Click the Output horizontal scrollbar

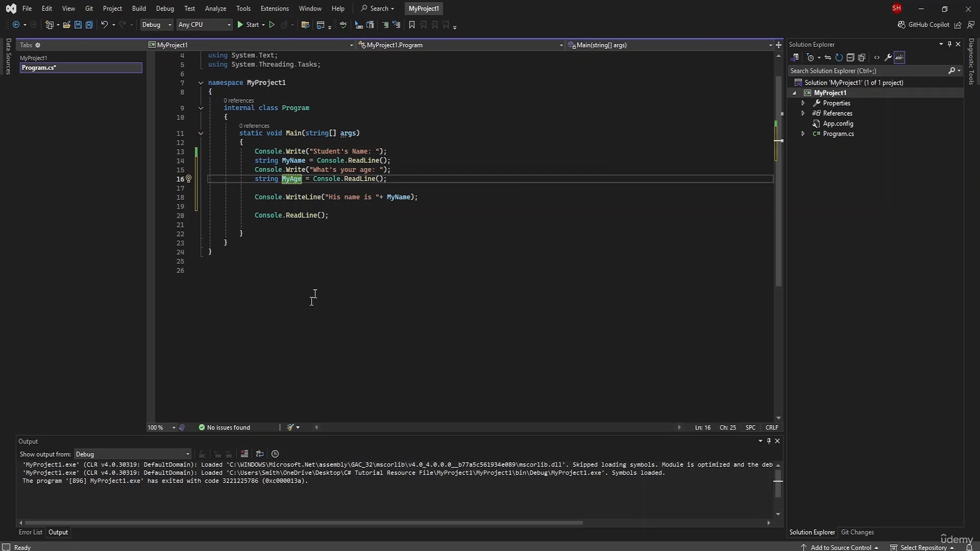(304, 522)
